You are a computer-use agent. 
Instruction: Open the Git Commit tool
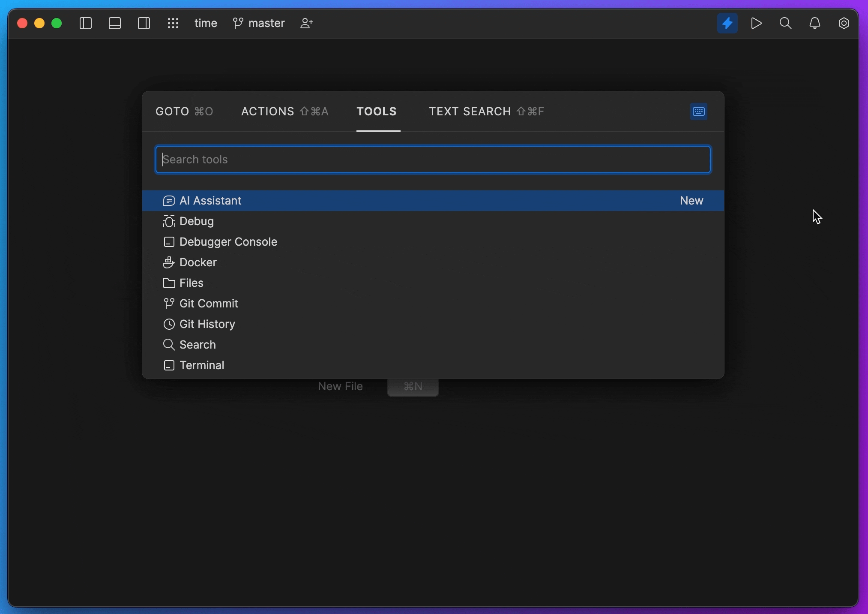[x=433, y=304]
